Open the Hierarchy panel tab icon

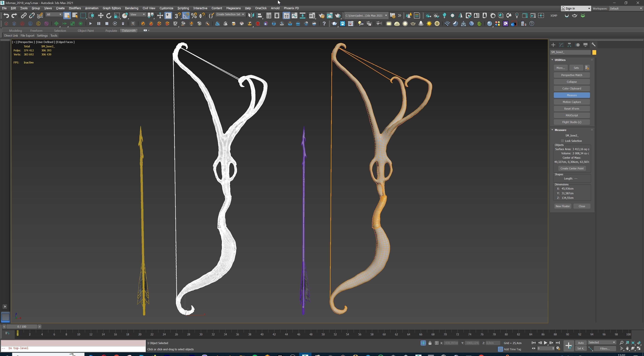coord(569,45)
